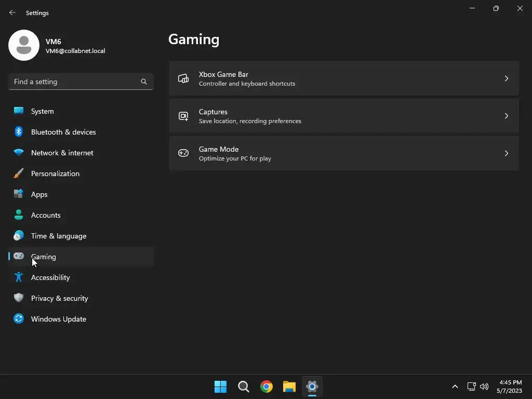Open Privacy & security settings
Image resolution: width=532 pixels, height=399 pixels.
pyautogui.click(x=81, y=298)
